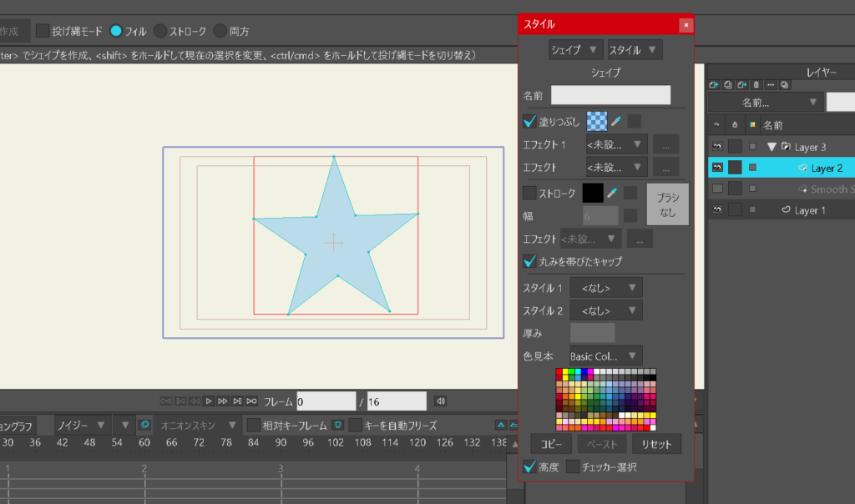Delete layer using the trash icon

tap(756, 84)
